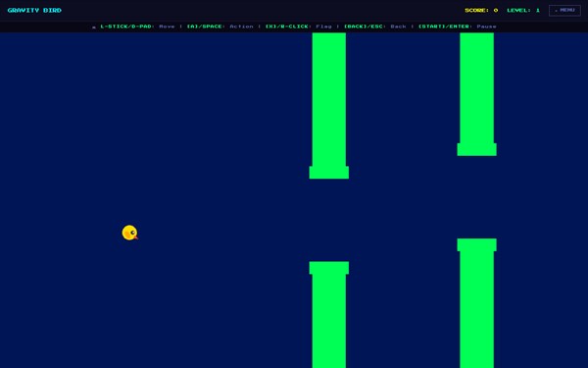This screenshot has height=368, width=588.
Task: Click the yellow bird character
Action: tap(130, 233)
